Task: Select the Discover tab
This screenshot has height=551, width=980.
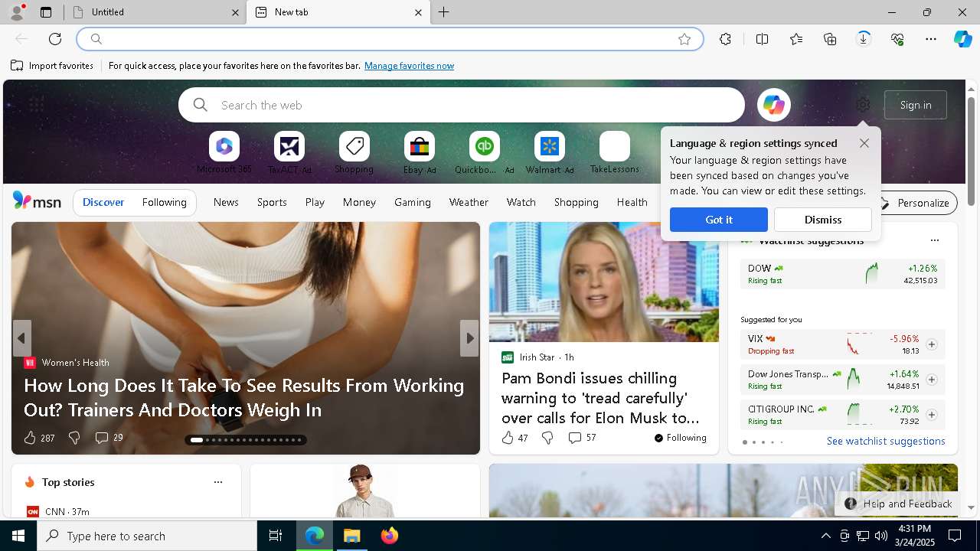Action: 103,202
